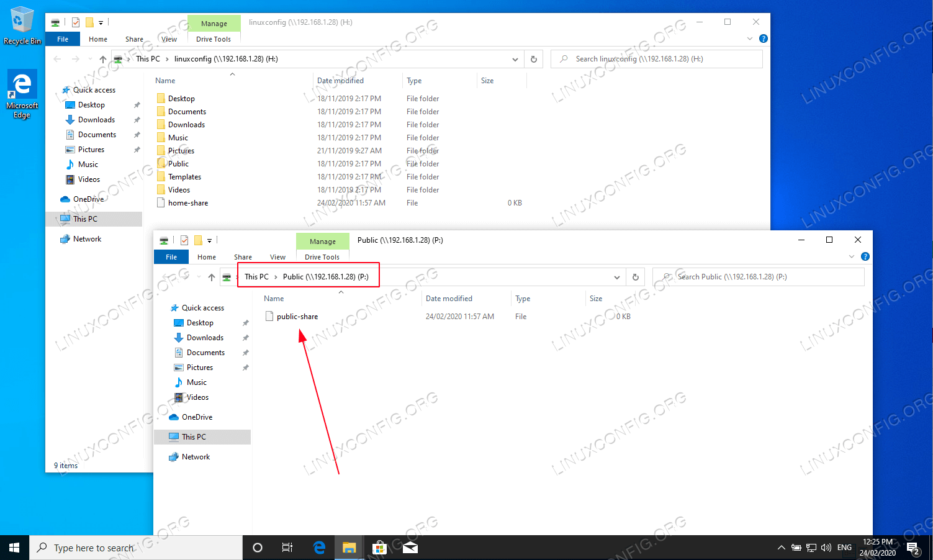The height and width of the screenshot is (560, 933).
Task: Show hidden system tray icons
Action: pos(781,548)
